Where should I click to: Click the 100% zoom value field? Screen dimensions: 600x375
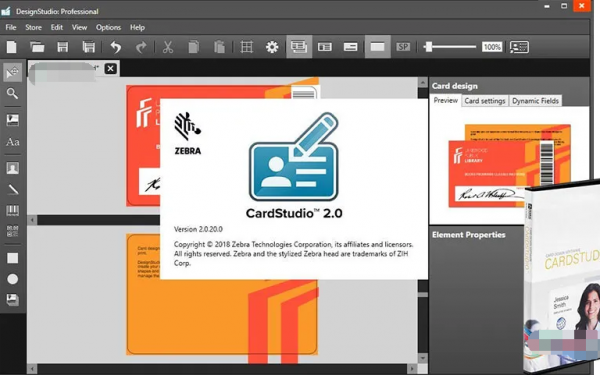pos(492,47)
